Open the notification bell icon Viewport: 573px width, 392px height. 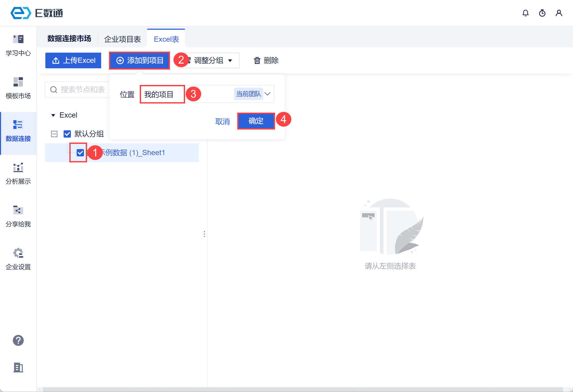[525, 13]
